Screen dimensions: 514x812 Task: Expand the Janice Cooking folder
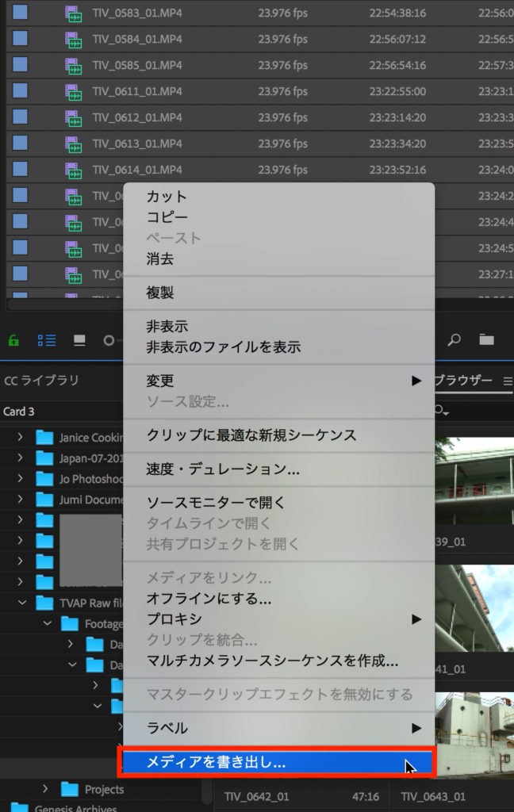coord(21,438)
